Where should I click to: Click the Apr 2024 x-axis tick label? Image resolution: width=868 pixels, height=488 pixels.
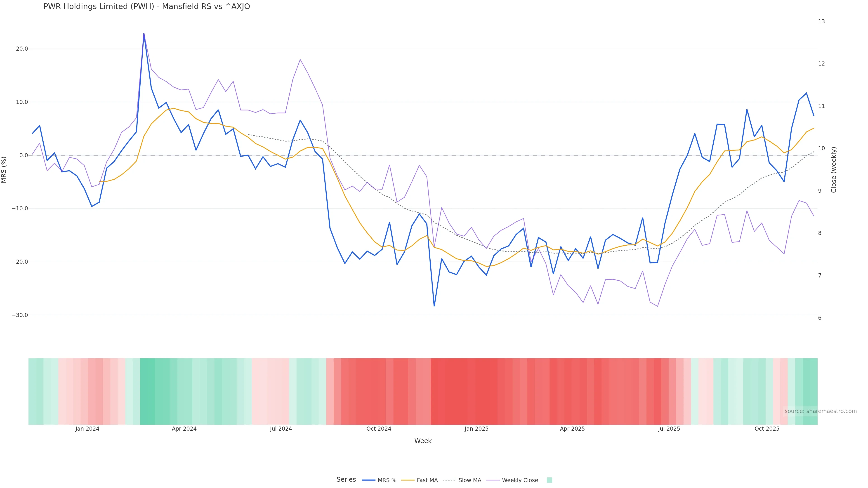point(184,429)
